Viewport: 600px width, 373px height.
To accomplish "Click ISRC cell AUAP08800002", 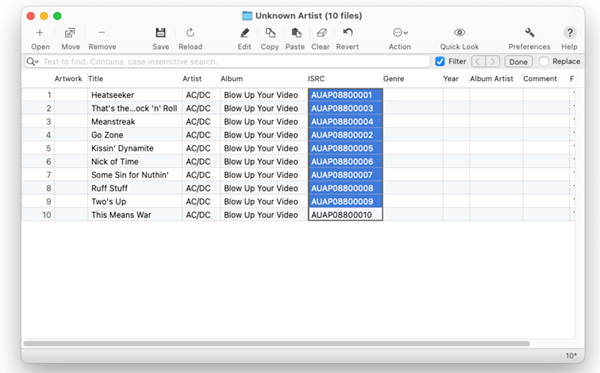I will (x=345, y=135).
